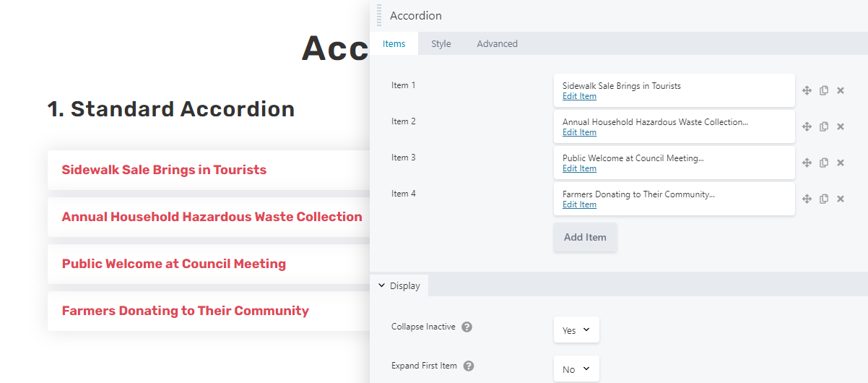Click the Add Item button
Image resolution: width=868 pixels, height=383 pixels.
585,237
